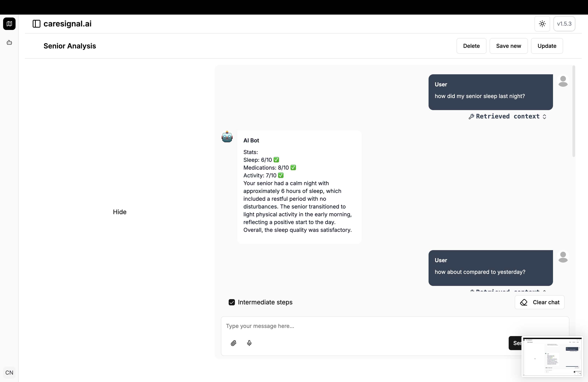The width and height of the screenshot is (588, 382).
Task: Click Hide to collapse the left panel
Action: click(x=120, y=212)
